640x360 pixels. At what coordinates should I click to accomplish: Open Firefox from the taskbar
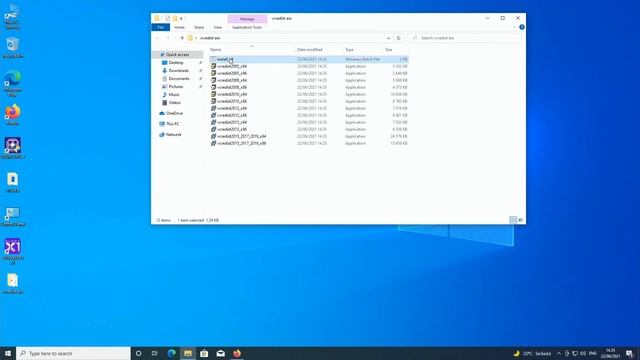(237, 353)
